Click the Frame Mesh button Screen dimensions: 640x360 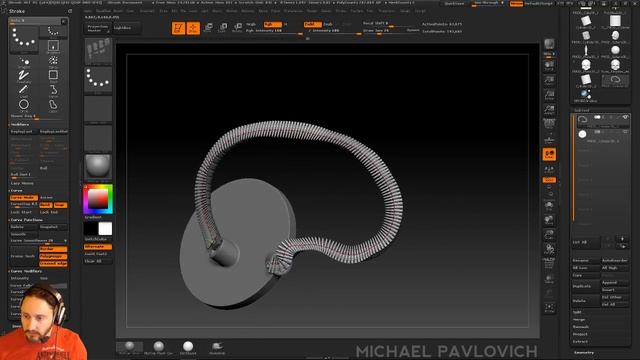click(24, 256)
